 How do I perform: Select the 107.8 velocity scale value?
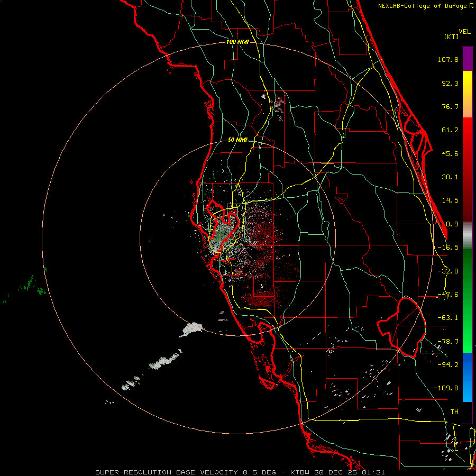(448, 59)
